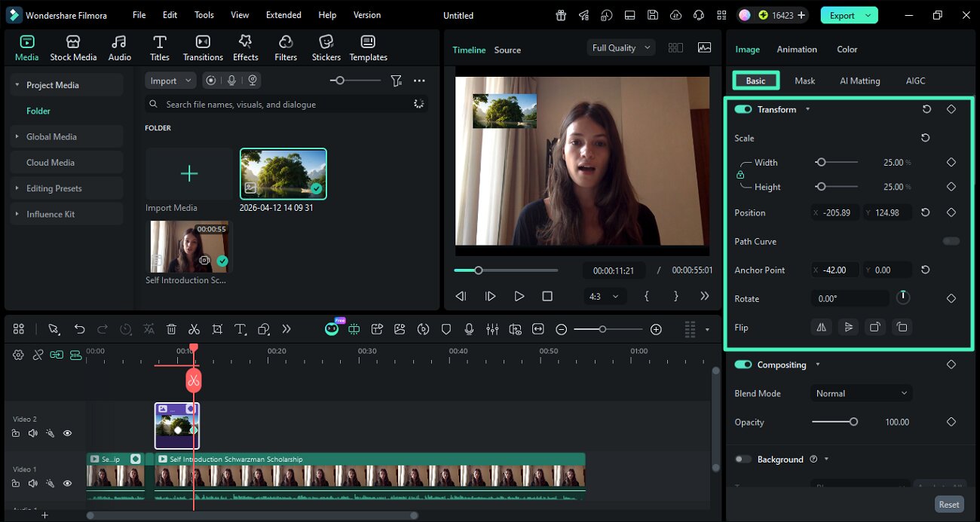Screen dimensions: 980x522
Task: Switch to the Mask tab
Action: coord(804,81)
